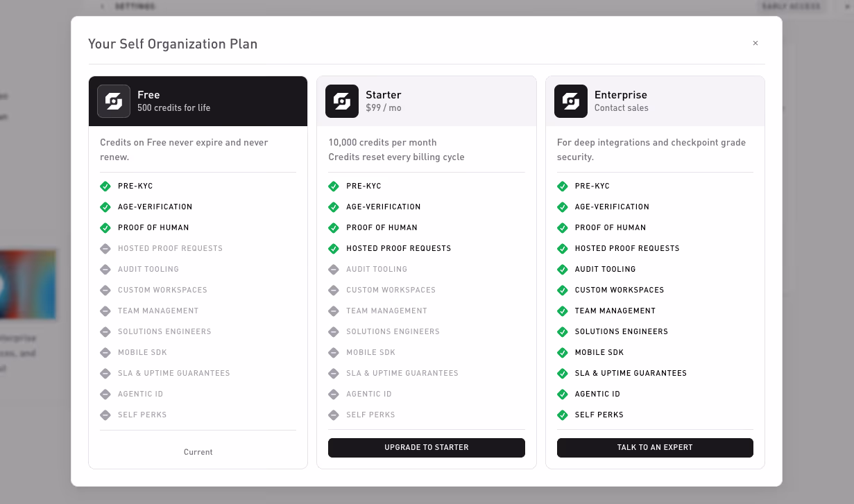Image resolution: width=854 pixels, height=504 pixels.
Task: Click Free 'SELF PERKS' label
Action: [x=142, y=415]
